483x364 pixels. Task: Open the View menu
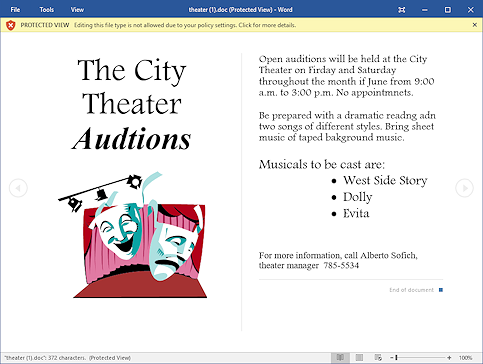tap(77, 10)
